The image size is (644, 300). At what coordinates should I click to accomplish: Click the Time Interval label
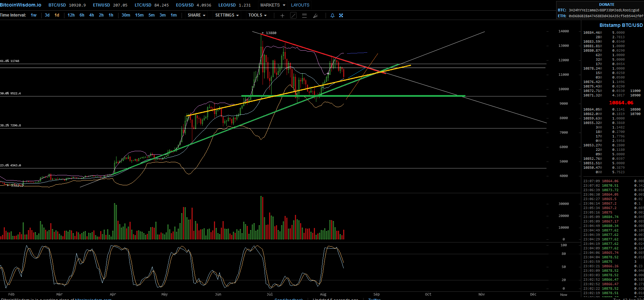pyautogui.click(x=13, y=15)
